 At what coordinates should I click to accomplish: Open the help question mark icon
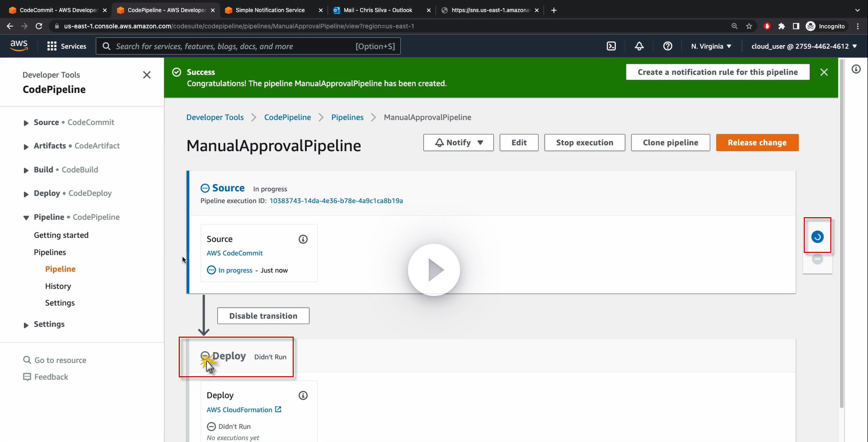[667, 46]
